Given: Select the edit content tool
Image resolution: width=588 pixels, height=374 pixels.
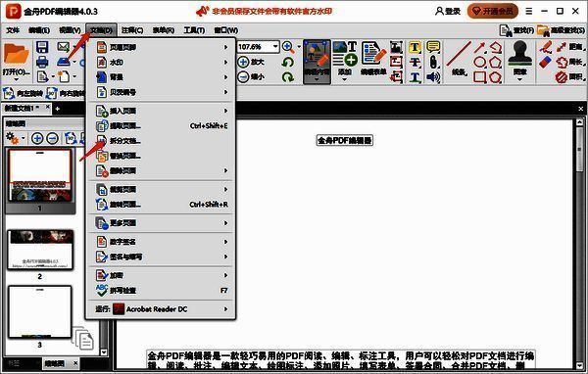Looking at the screenshot, I should pos(317,62).
